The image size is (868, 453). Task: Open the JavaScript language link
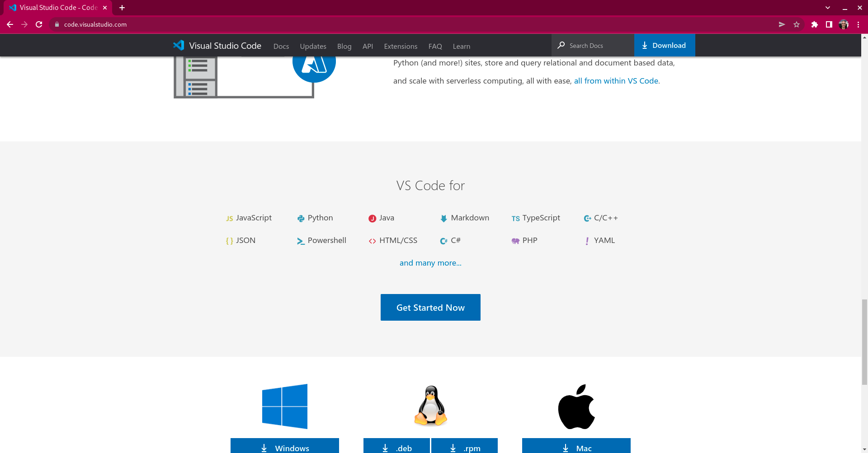[x=254, y=218]
